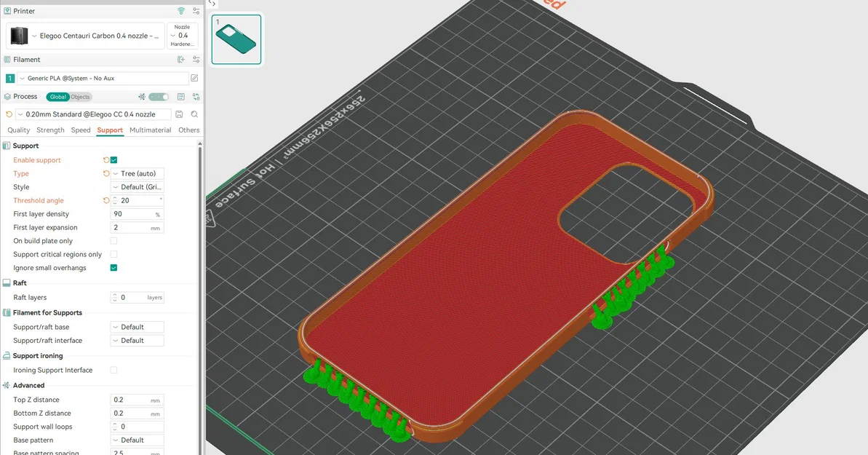Click the Nozzle 0.4 selector button
868x455 pixels.
coord(182,36)
